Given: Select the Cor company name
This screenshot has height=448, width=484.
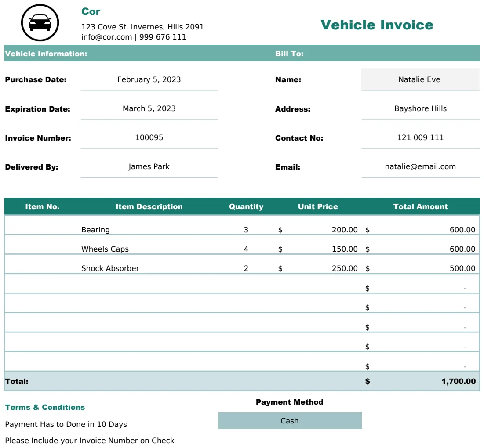Looking at the screenshot, I should [91, 12].
